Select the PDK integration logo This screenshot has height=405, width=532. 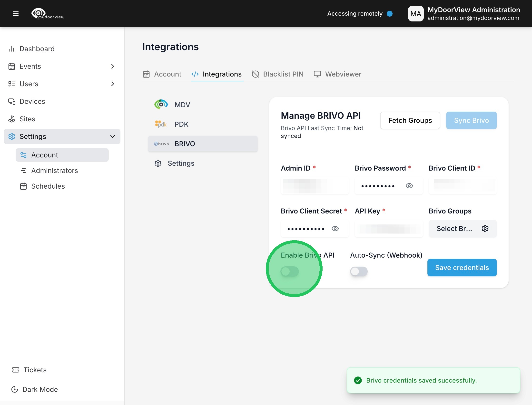click(161, 124)
